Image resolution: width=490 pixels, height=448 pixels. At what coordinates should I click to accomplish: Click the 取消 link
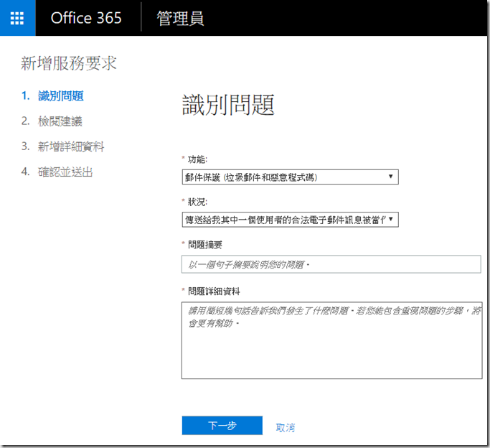tap(285, 427)
